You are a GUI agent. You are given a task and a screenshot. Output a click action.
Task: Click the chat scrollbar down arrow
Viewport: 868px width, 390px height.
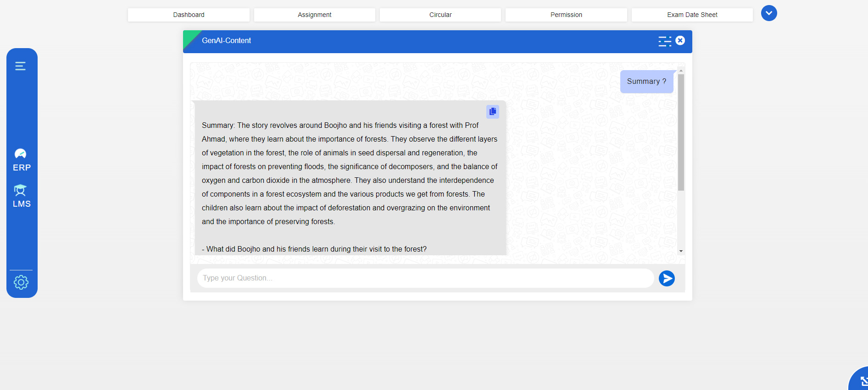click(x=681, y=251)
